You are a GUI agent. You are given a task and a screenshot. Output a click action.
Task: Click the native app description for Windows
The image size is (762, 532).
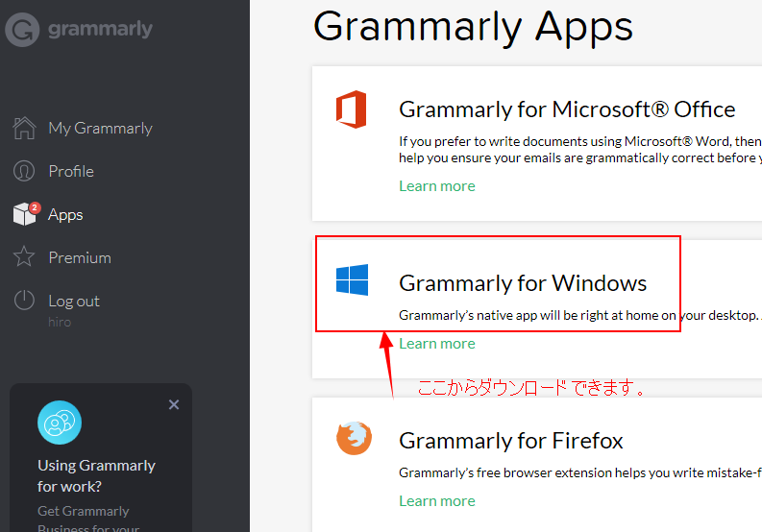point(580,315)
